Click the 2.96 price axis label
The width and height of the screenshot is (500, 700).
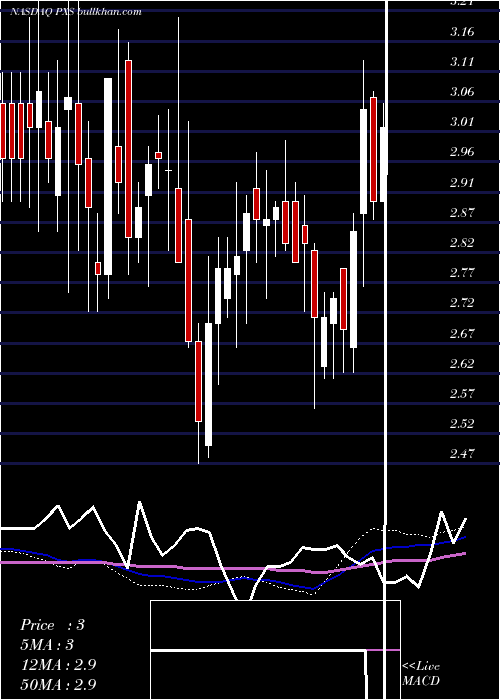tap(462, 153)
